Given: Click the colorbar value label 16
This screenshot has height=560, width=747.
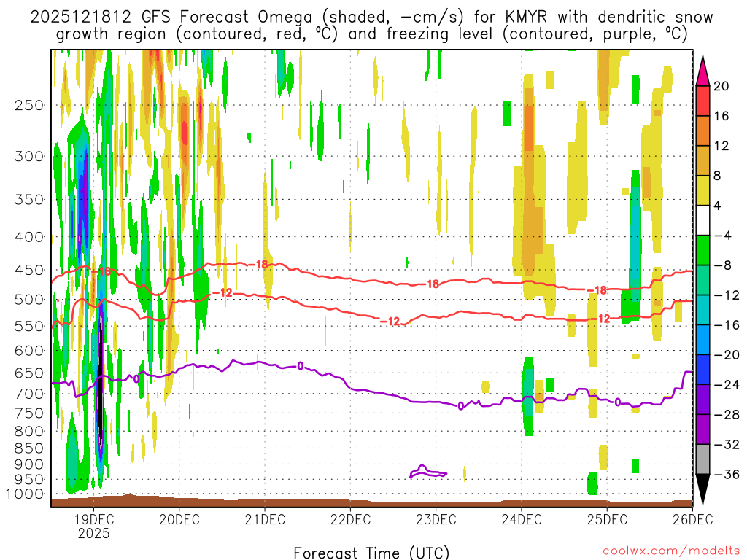Looking at the screenshot, I should (x=721, y=116).
